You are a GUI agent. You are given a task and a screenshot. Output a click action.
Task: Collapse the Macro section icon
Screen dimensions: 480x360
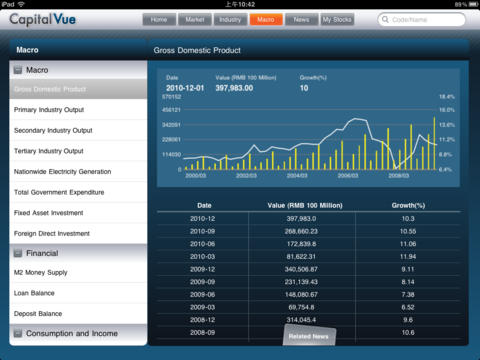pos(18,70)
